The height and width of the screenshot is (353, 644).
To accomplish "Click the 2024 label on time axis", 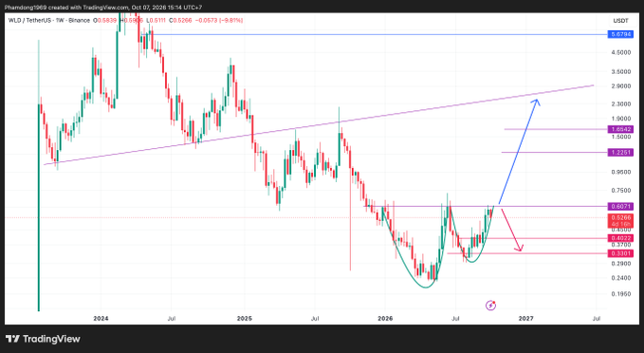I will click(101, 319).
